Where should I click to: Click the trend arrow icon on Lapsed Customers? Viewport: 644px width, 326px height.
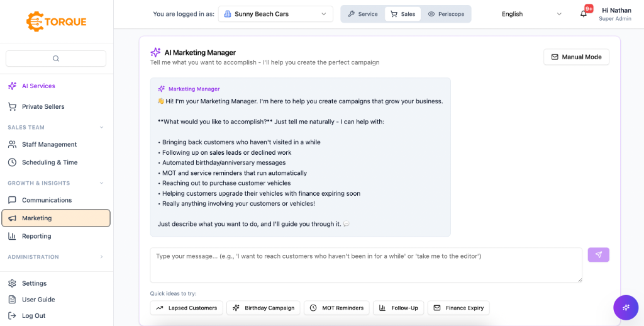click(159, 308)
